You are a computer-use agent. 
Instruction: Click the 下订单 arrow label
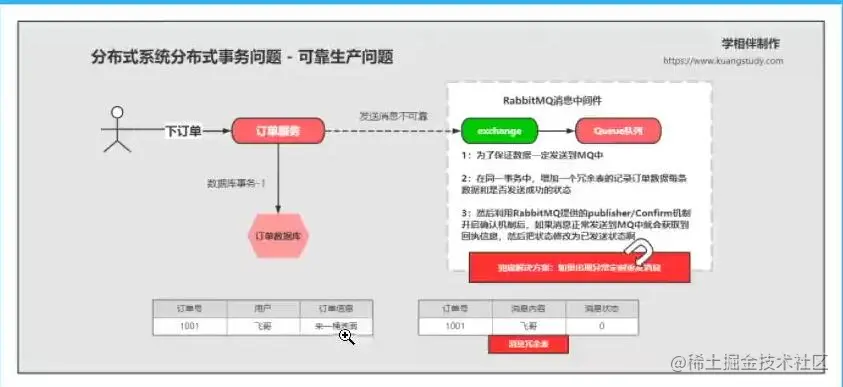click(x=183, y=131)
